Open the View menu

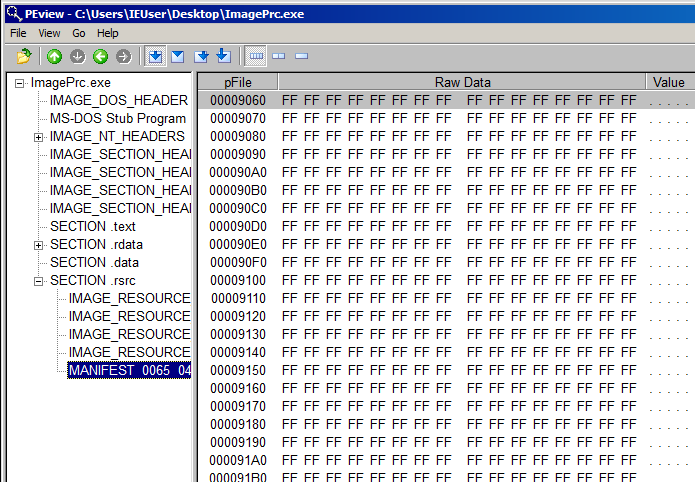click(49, 33)
